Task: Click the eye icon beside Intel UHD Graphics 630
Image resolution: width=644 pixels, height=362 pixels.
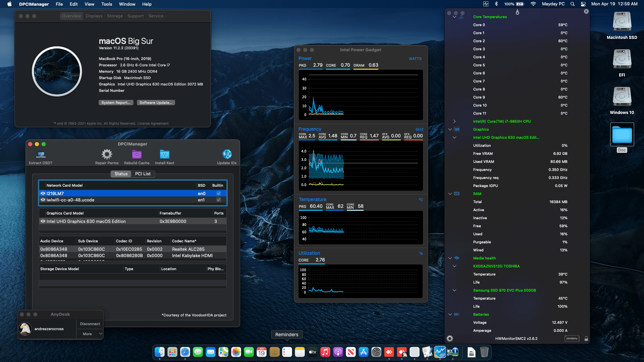Action: pyautogui.click(x=43, y=221)
